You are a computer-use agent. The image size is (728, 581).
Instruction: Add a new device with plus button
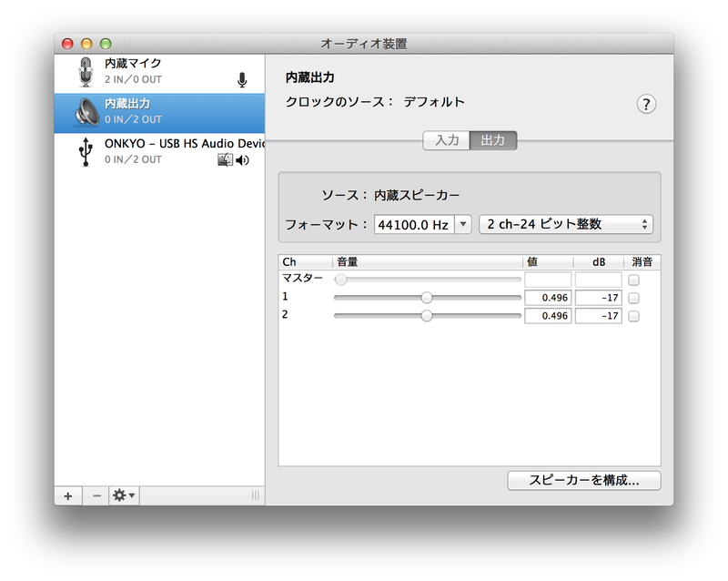[x=68, y=496]
